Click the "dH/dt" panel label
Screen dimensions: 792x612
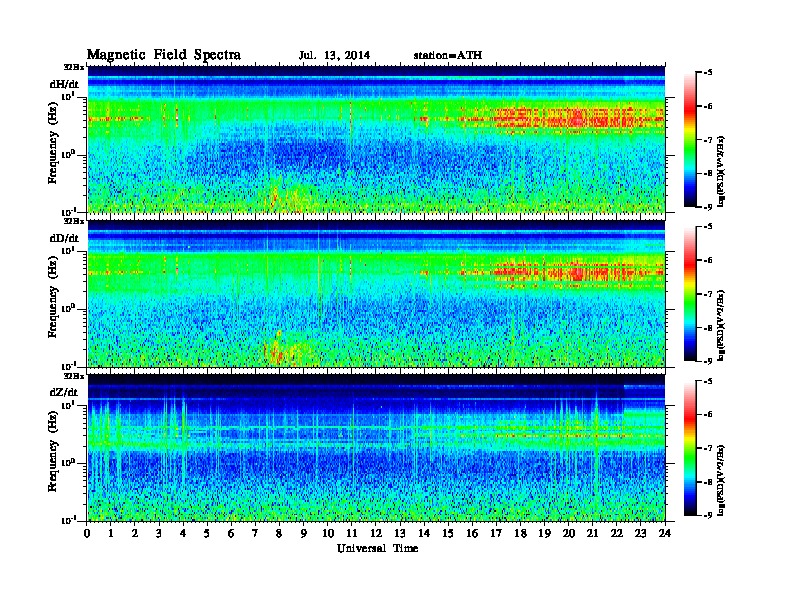[x=64, y=85]
